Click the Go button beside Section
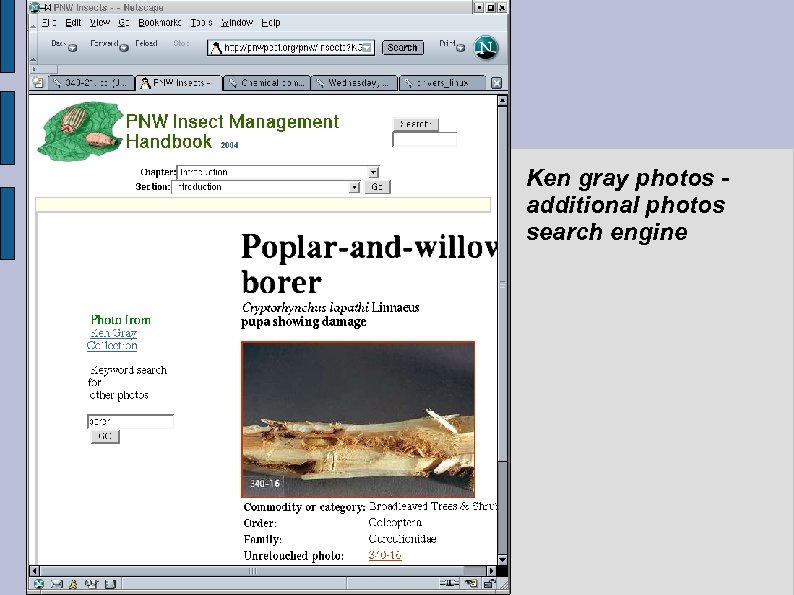Image resolution: width=794 pixels, height=595 pixels. [x=377, y=187]
